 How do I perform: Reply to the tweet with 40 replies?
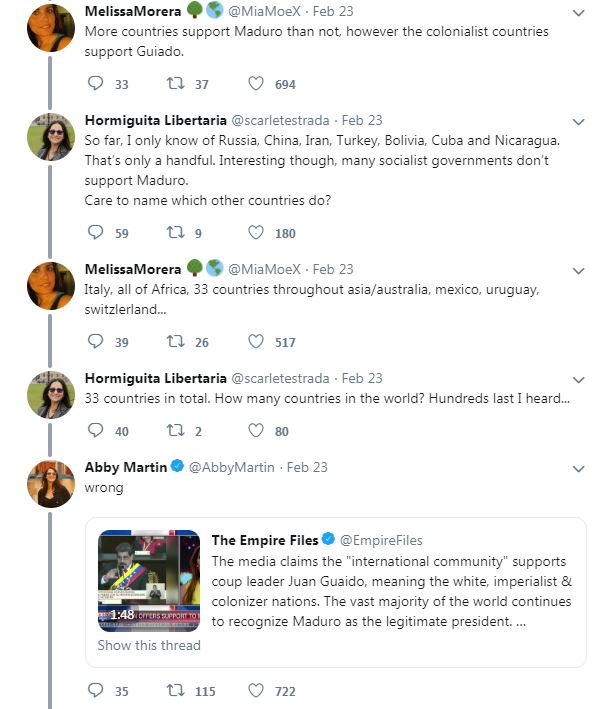[x=95, y=430]
